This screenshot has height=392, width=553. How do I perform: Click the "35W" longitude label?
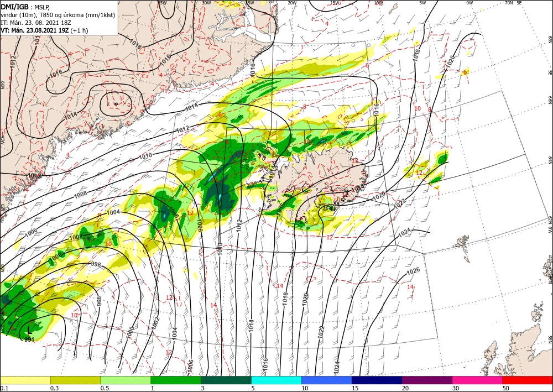162,3
